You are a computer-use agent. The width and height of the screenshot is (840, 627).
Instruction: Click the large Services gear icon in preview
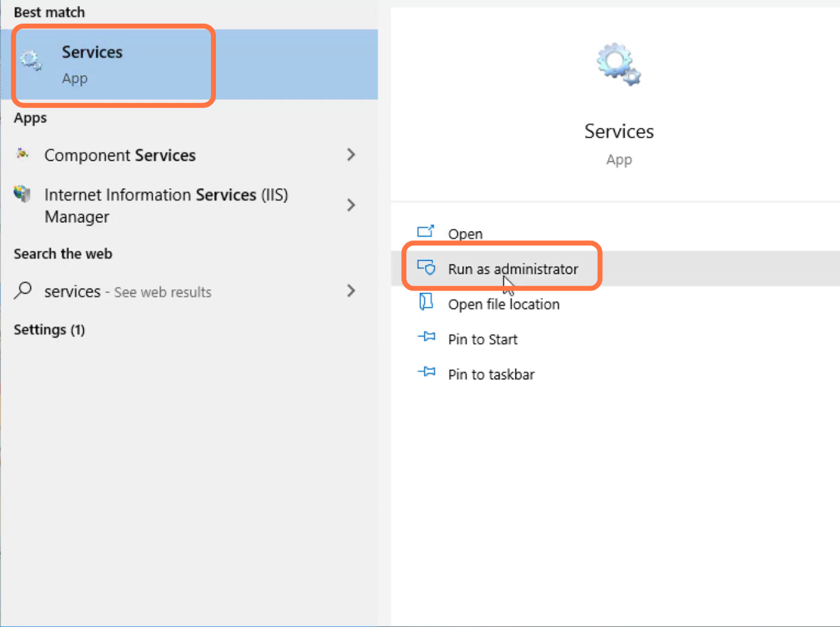click(x=619, y=65)
